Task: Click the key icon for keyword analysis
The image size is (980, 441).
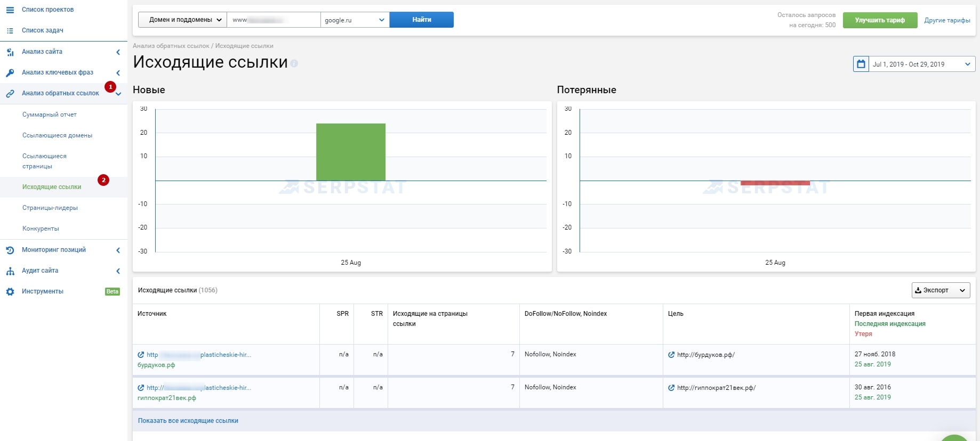Action: [10, 73]
